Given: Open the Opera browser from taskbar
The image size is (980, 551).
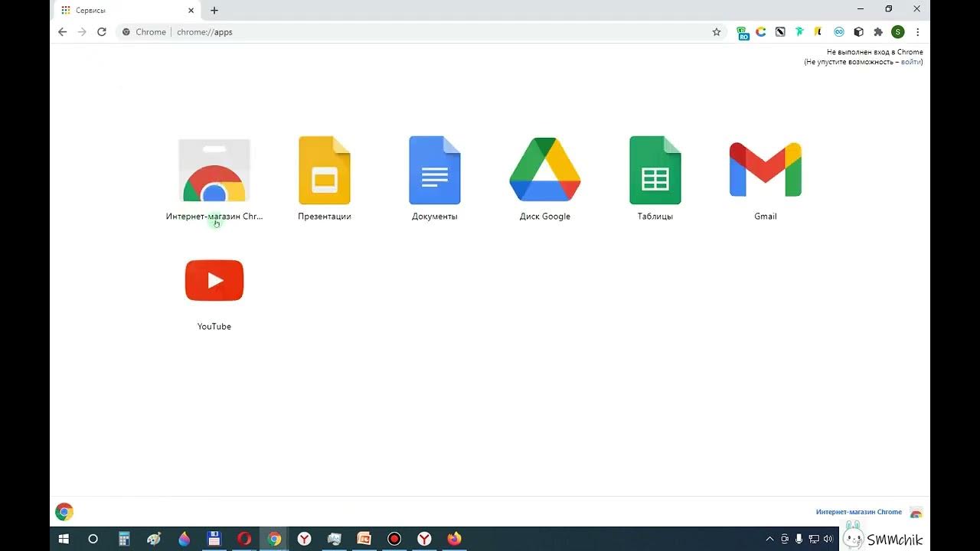Looking at the screenshot, I should point(244,539).
